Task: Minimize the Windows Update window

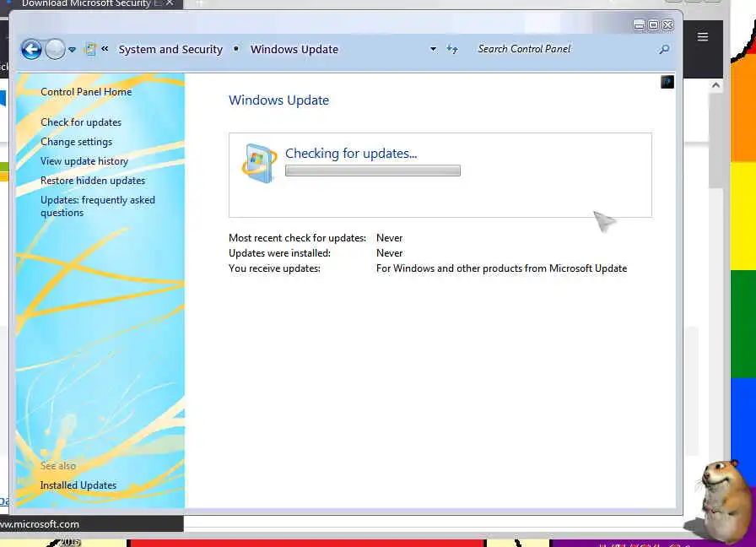Action: pos(639,25)
